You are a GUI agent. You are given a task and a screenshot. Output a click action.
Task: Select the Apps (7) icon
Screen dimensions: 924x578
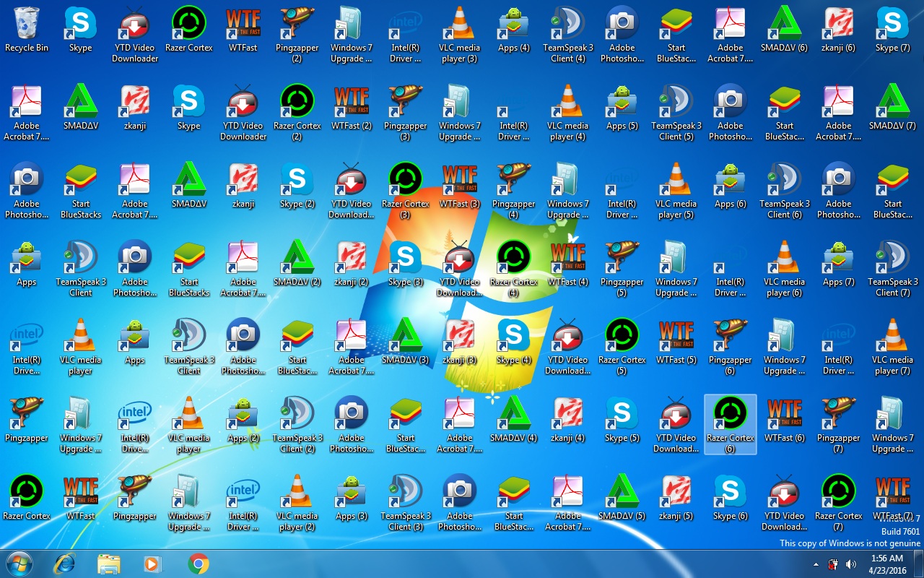839,264
